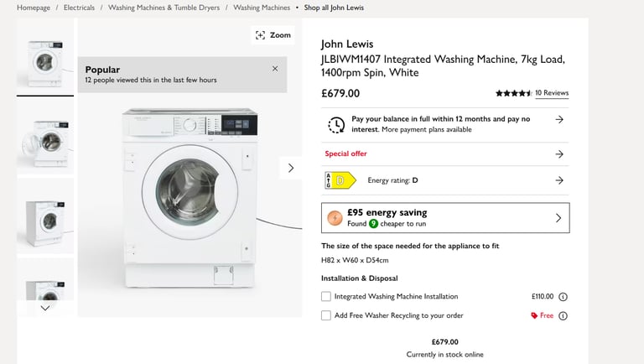Open the Washing Machines breadcrumb link
The image size is (644, 364).
point(262,8)
